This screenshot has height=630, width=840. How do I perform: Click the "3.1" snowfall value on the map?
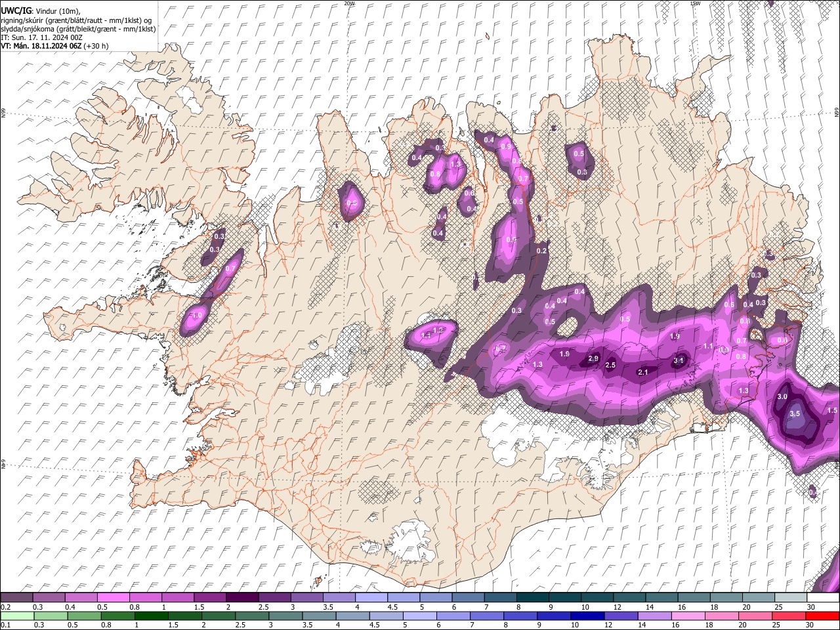click(679, 360)
